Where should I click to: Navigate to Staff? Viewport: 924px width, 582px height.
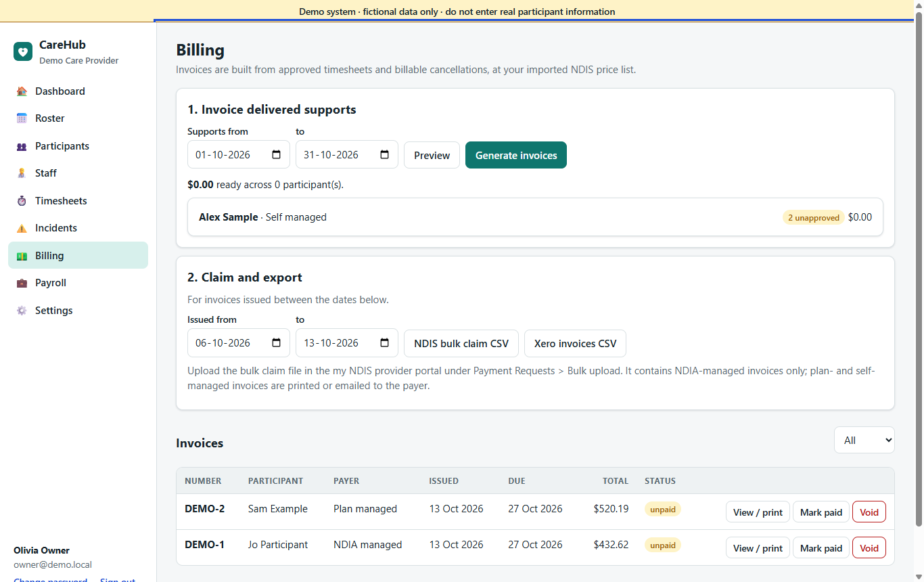(78, 173)
